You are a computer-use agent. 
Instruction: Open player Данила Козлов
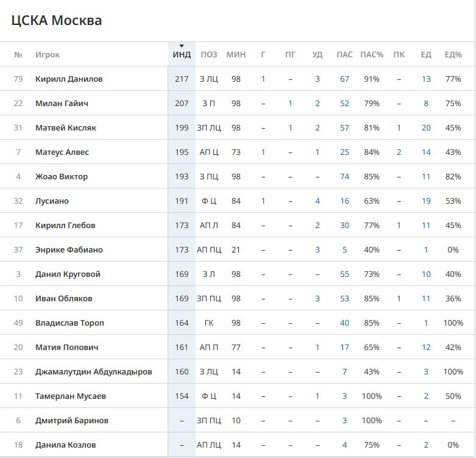66,445
